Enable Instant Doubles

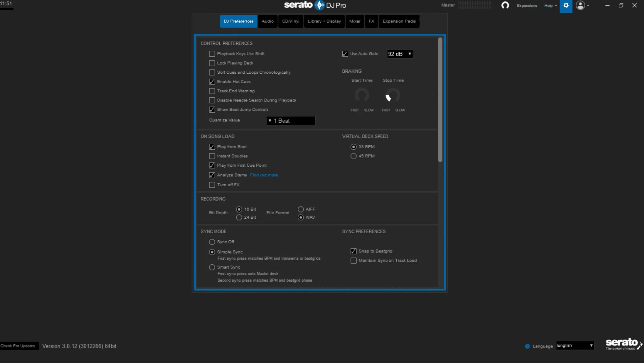(212, 156)
